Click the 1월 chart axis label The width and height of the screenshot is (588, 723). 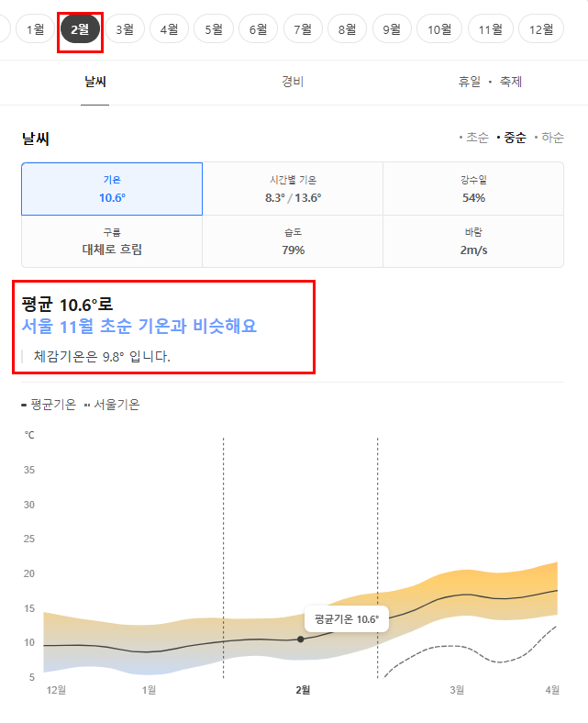coord(149,690)
